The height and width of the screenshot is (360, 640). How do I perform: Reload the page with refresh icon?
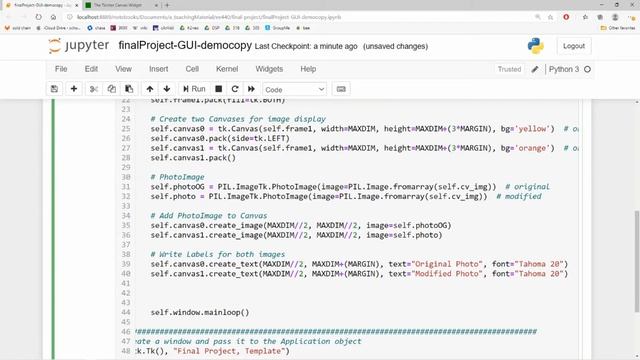coord(38,17)
